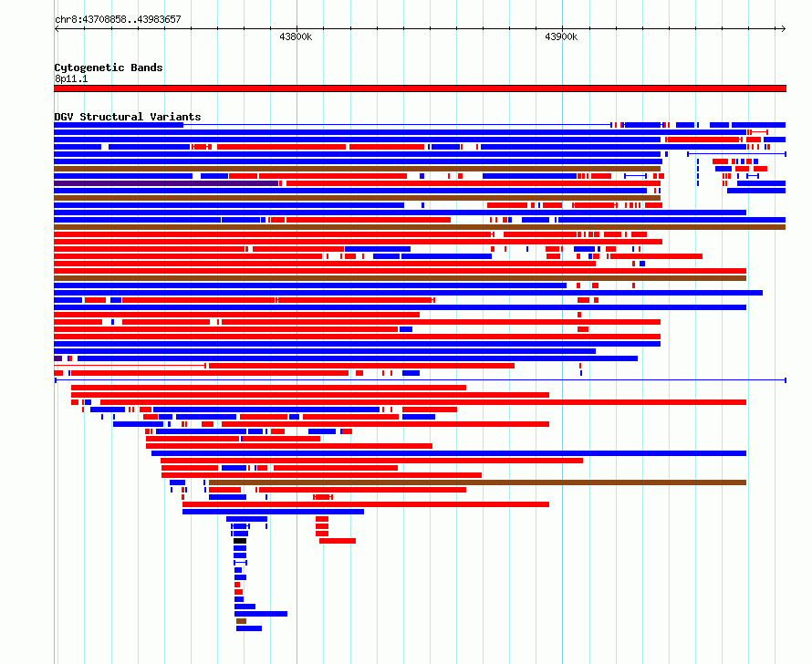Click the 43800k ruler tick label
Viewport: 812px width, 664px height.
coord(296,36)
